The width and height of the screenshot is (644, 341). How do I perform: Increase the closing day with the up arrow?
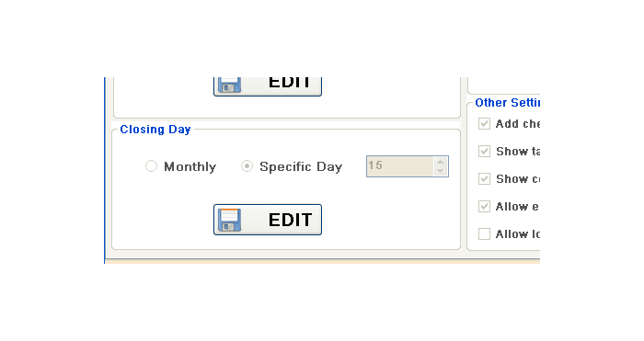(441, 162)
